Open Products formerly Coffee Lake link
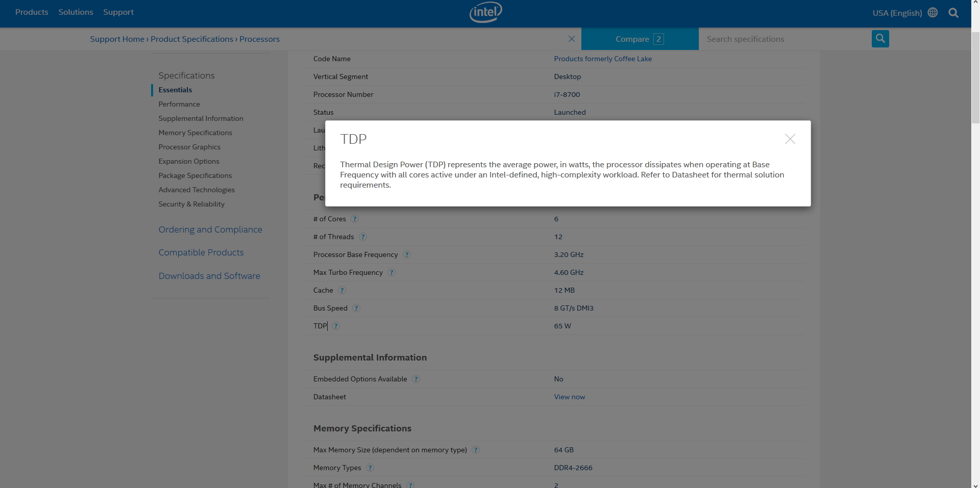The height and width of the screenshot is (488, 980). tap(603, 59)
